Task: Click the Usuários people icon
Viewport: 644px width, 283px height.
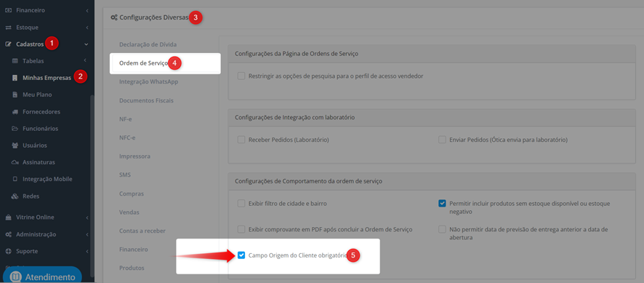Action: (15, 146)
